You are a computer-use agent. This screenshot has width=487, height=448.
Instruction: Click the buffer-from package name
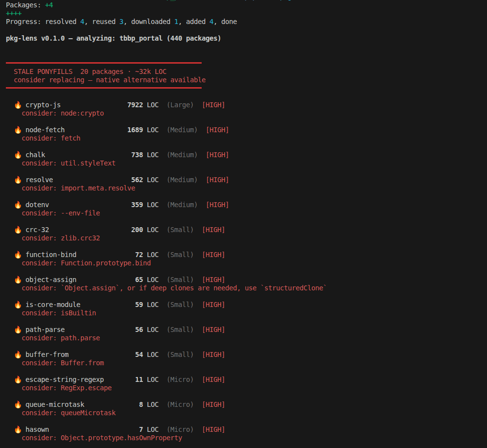point(47,354)
